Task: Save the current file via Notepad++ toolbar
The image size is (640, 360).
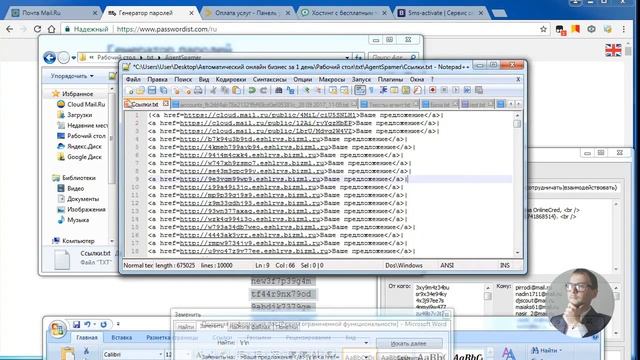Action: pos(152,90)
